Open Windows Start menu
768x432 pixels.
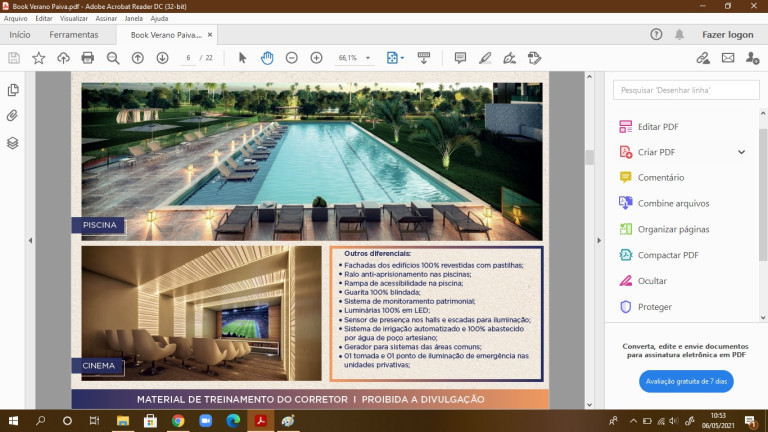[13, 421]
